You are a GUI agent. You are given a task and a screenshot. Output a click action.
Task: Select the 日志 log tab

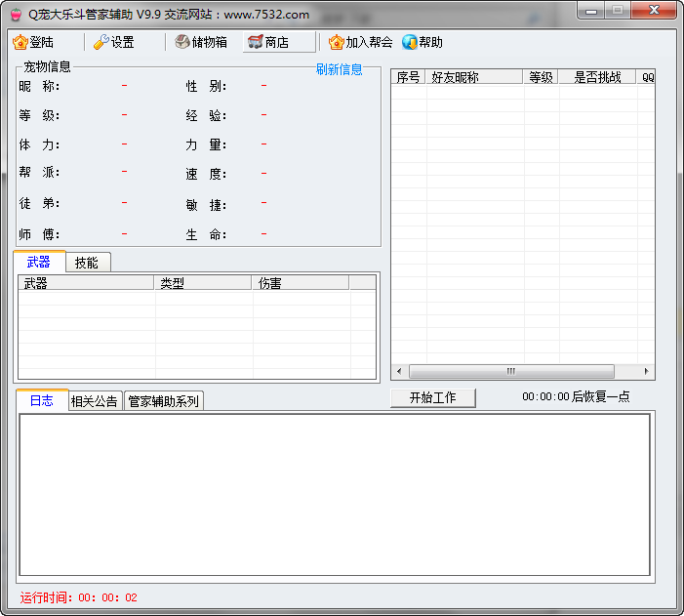click(x=42, y=400)
